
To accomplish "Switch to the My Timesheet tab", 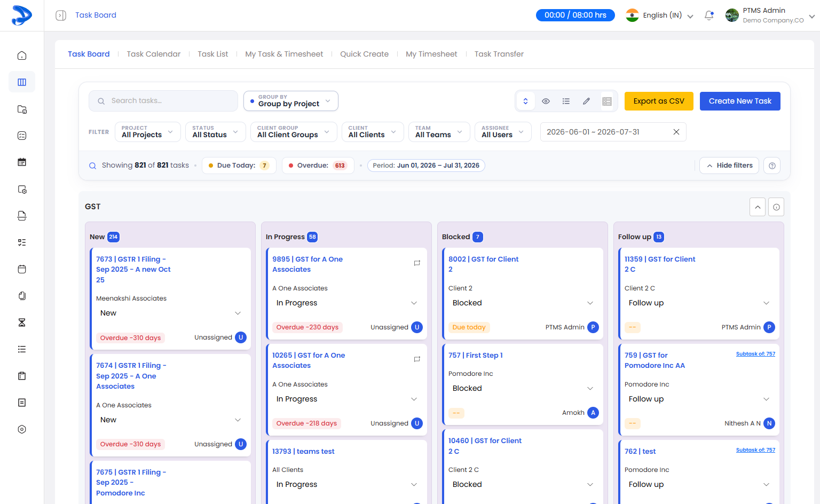I will [x=431, y=54].
